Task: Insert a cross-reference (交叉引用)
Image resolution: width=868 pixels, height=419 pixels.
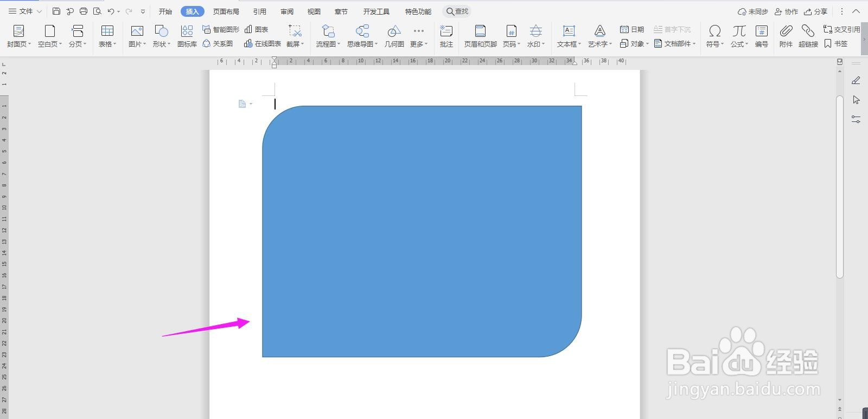Action: coord(841,29)
